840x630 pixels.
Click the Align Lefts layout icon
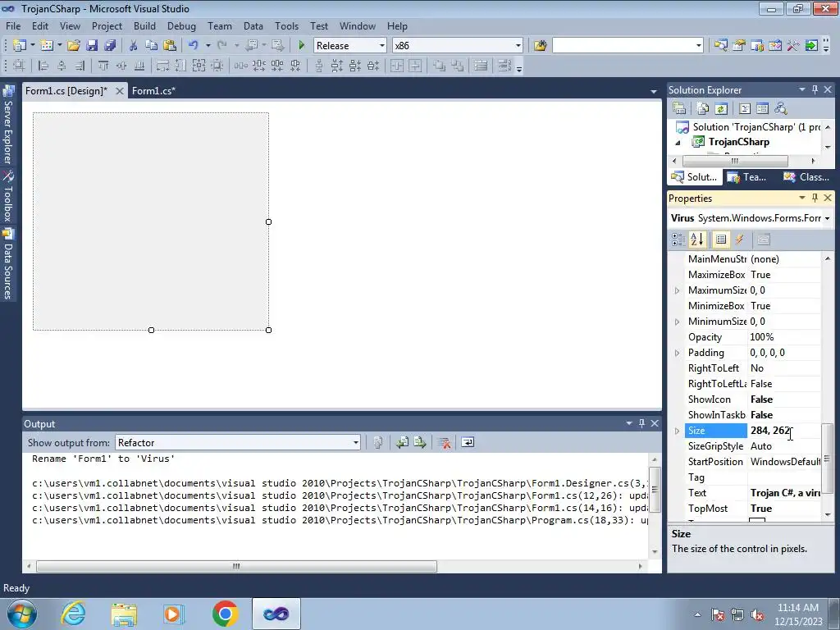point(43,66)
